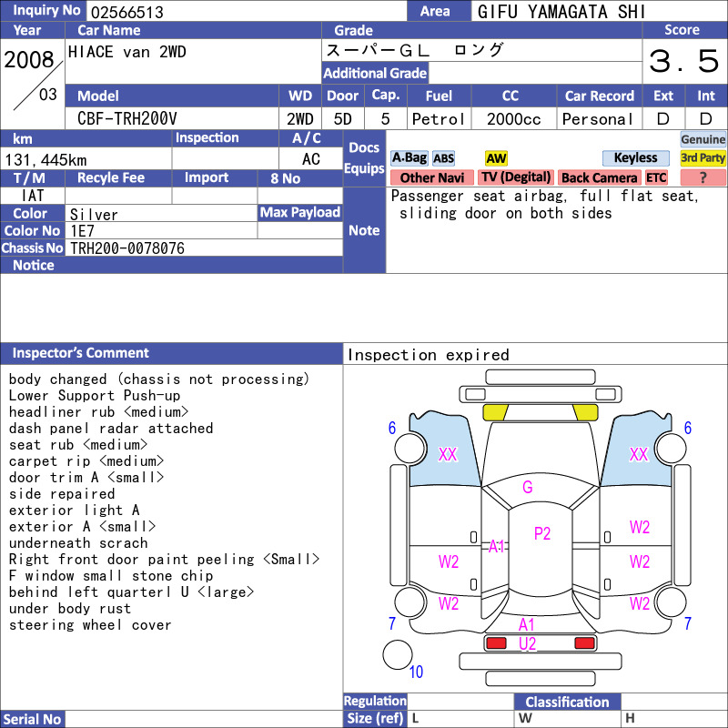Select the Back Camera badge
The height and width of the screenshot is (728, 728).
coord(599,177)
